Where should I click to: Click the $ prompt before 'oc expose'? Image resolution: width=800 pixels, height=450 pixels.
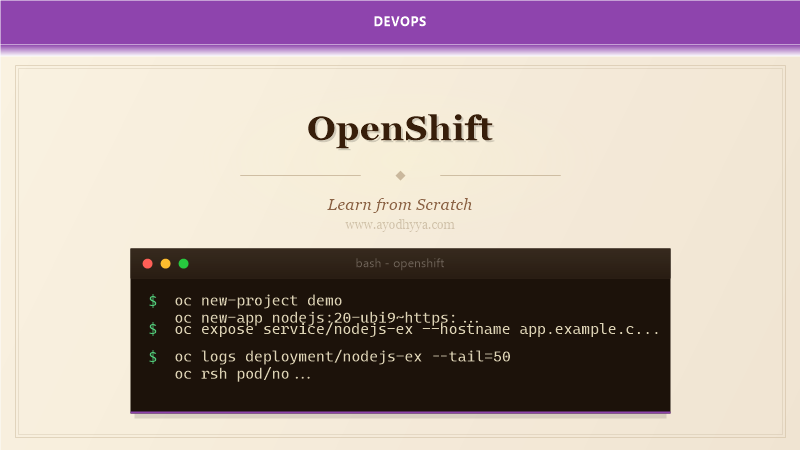point(153,329)
